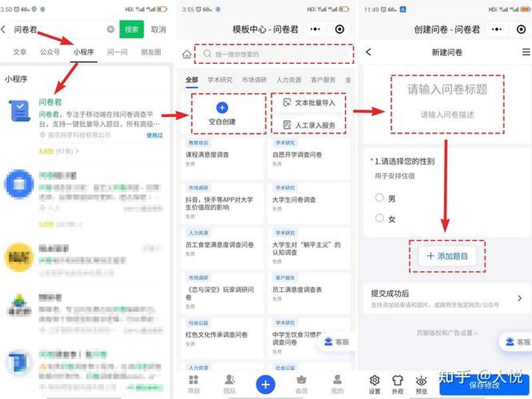Go back from the 问卷君 search page

click(x=3, y=29)
